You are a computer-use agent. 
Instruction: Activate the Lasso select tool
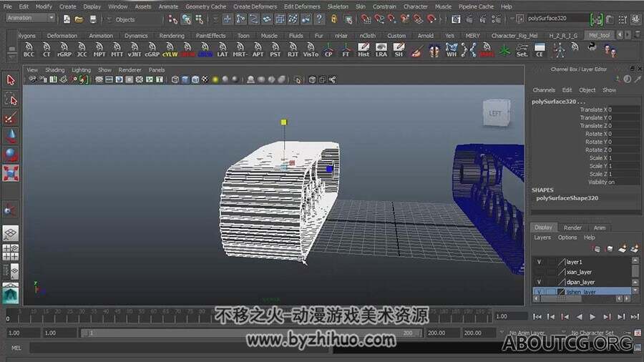(x=11, y=99)
